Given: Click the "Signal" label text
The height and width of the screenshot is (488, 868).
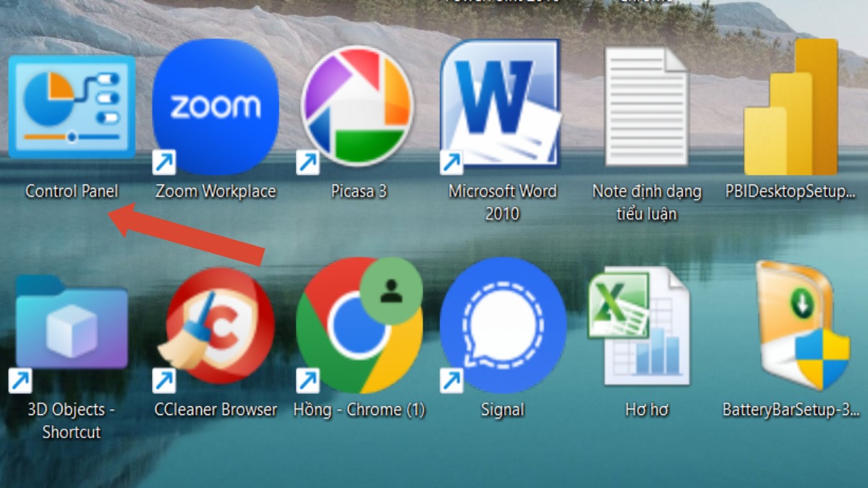Looking at the screenshot, I should (x=503, y=410).
